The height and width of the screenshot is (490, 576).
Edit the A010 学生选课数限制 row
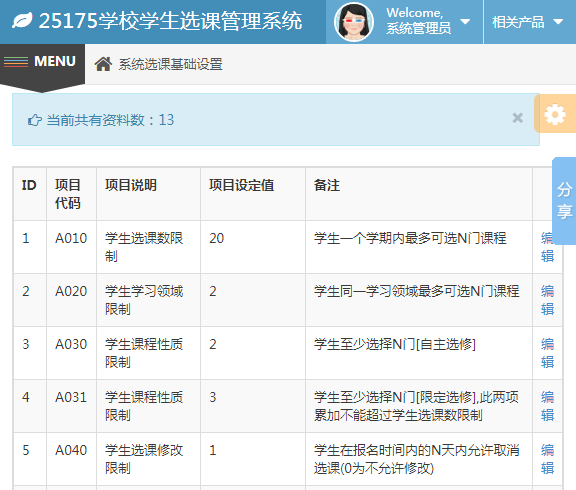(x=547, y=247)
